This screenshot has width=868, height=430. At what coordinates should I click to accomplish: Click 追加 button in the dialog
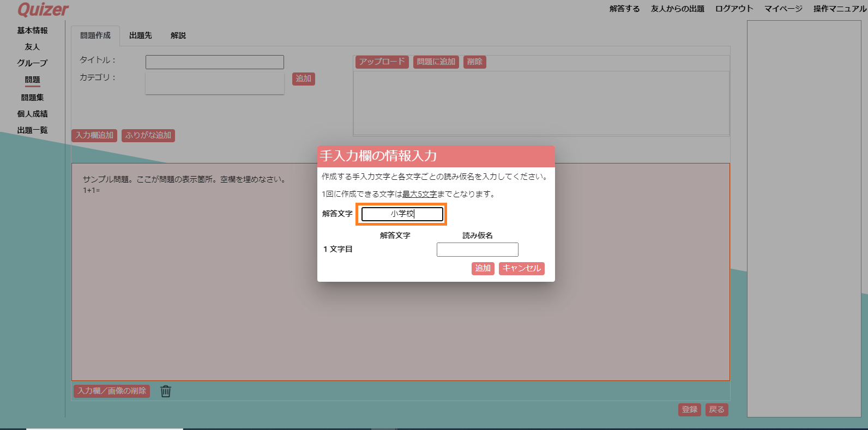click(x=483, y=269)
